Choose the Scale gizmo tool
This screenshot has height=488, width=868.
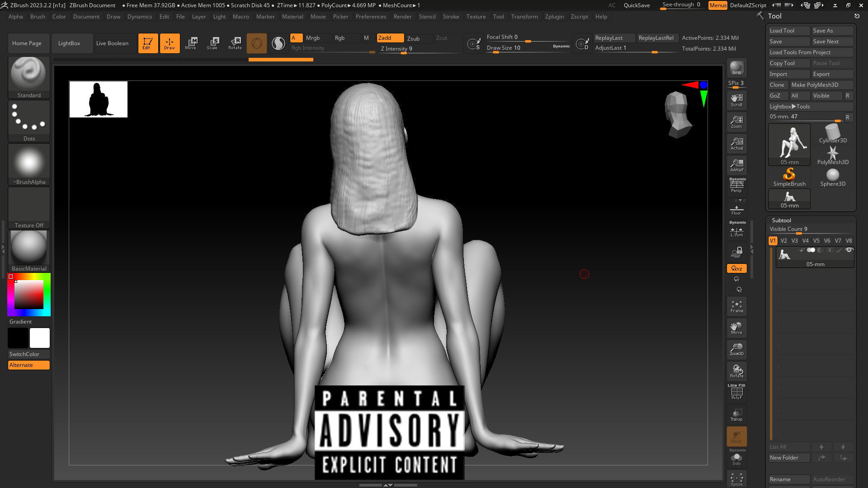pos(212,43)
